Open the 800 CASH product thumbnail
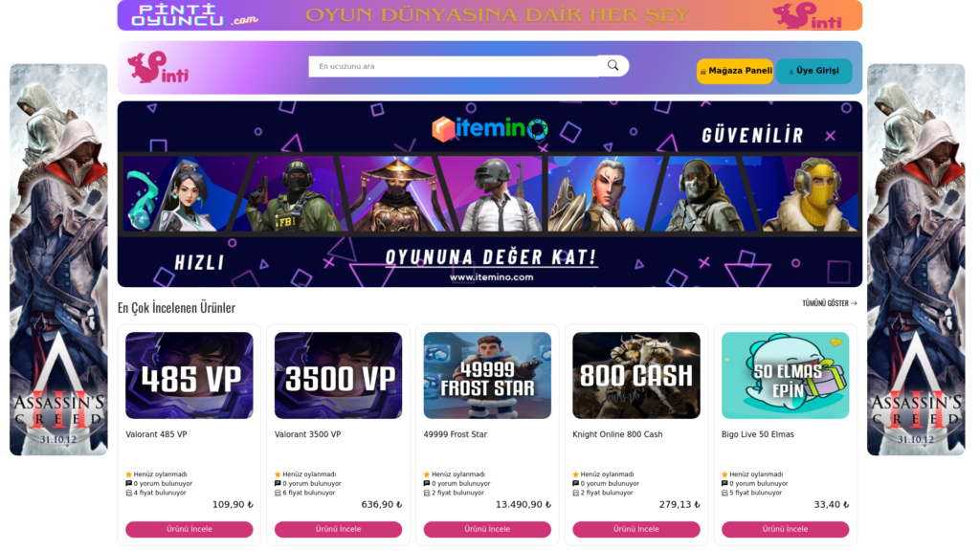This screenshot has width=980, height=551. (636, 375)
